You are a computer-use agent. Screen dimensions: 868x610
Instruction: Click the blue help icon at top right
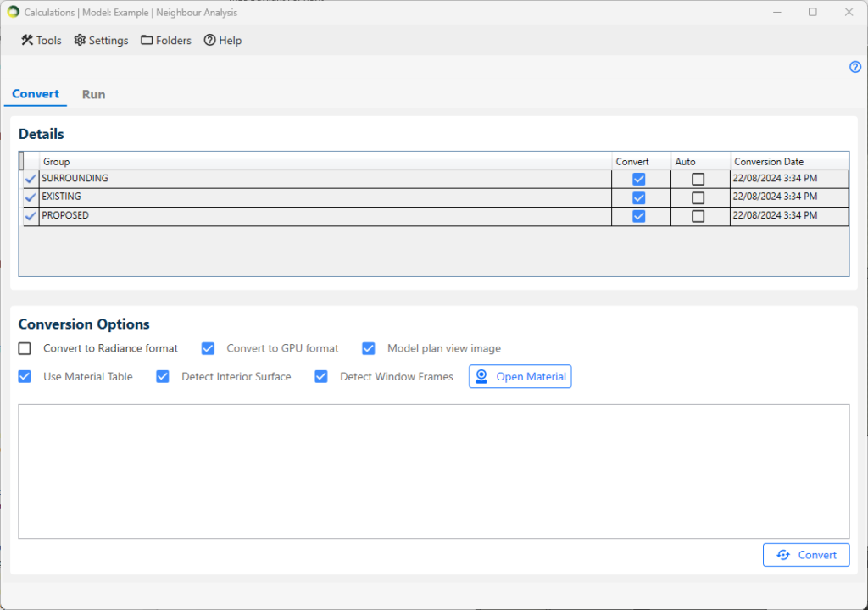click(854, 67)
